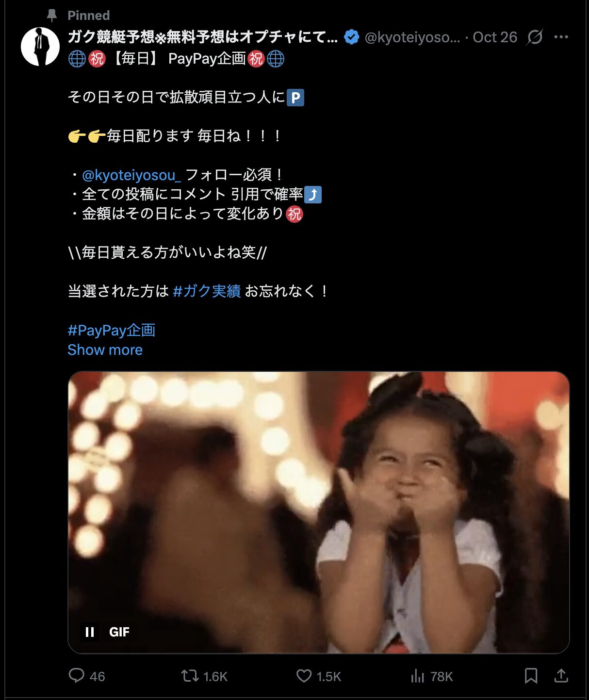Visit the @kyoteiyosou_ mention link

pyautogui.click(x=131, y=175)
